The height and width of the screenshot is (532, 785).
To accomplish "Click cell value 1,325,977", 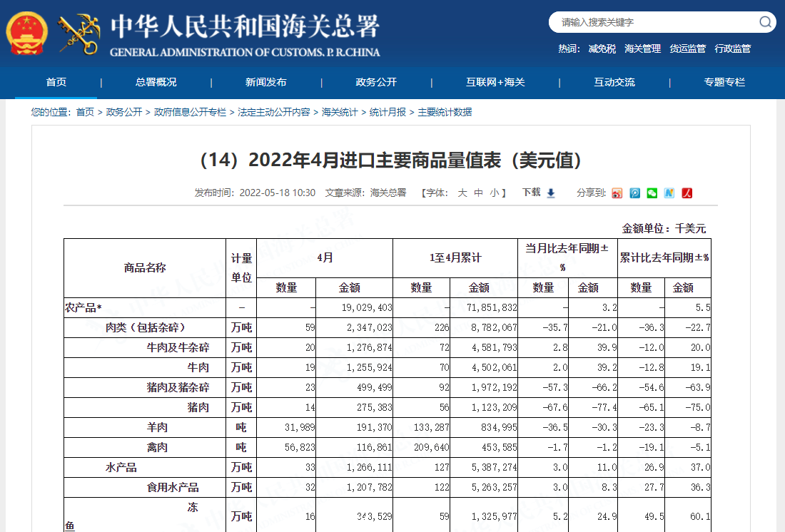I will (x=494, y=516).
